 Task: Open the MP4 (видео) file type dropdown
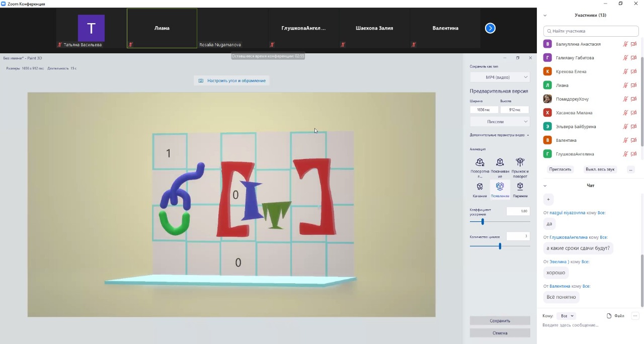(x=500, y=77)
